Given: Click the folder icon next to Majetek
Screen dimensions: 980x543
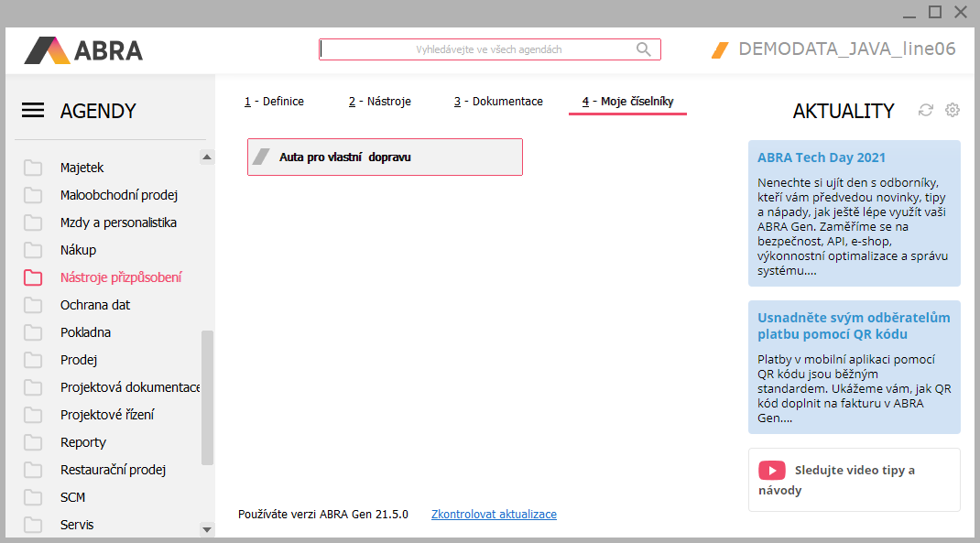Looking at the screenshot, I should [x=34, y=168].
